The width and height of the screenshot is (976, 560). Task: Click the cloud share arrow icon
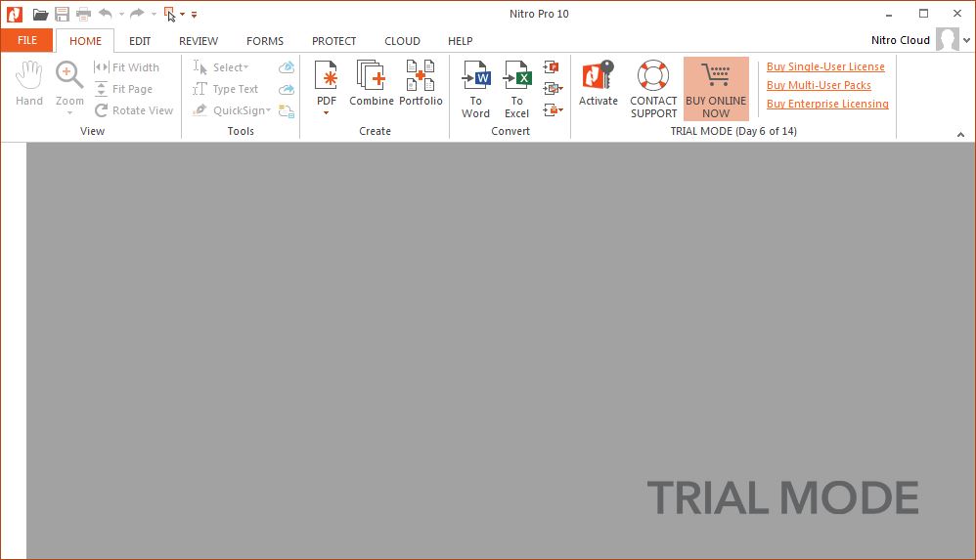click(287, 89)
